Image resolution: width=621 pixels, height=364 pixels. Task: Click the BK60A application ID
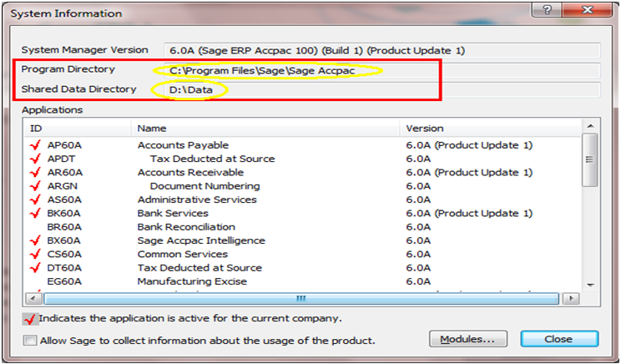(63, 213)
